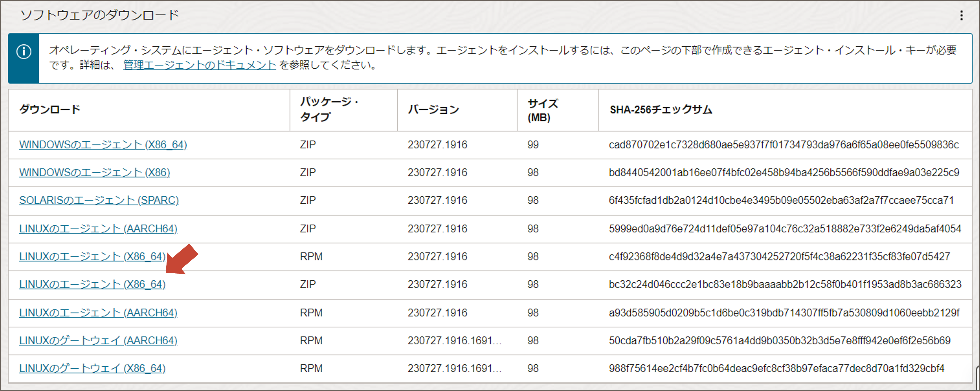Download WINDOWSのエージェント (X86)

pyautogui.click(x=94, y=173)
